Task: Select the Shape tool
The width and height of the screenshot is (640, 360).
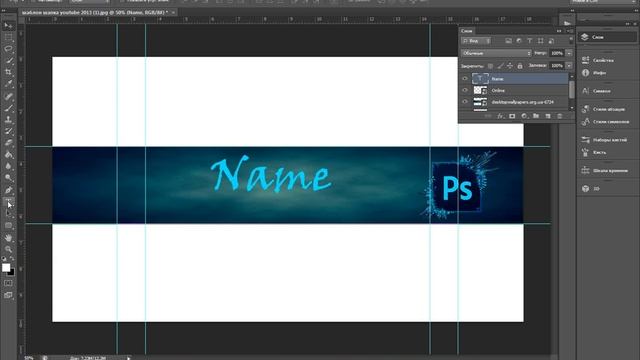Action: click(x=8, y=225)
